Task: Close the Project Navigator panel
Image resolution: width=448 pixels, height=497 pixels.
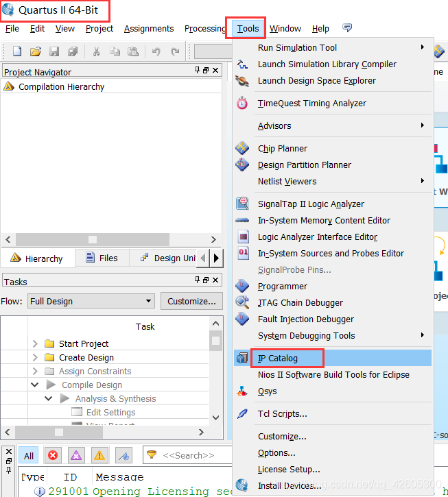Action: tap(215, 70)
